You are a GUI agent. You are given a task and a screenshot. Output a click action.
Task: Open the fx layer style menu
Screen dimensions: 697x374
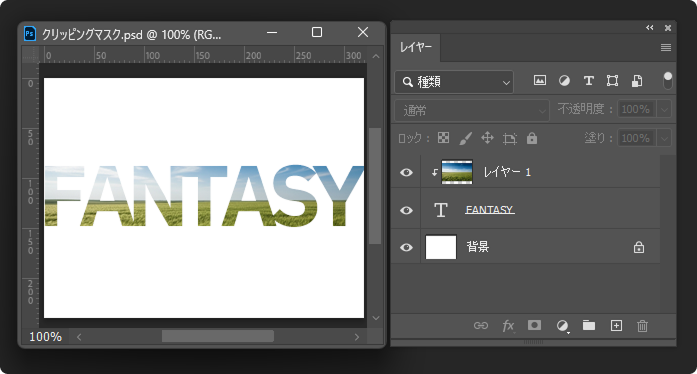[508, 326]
